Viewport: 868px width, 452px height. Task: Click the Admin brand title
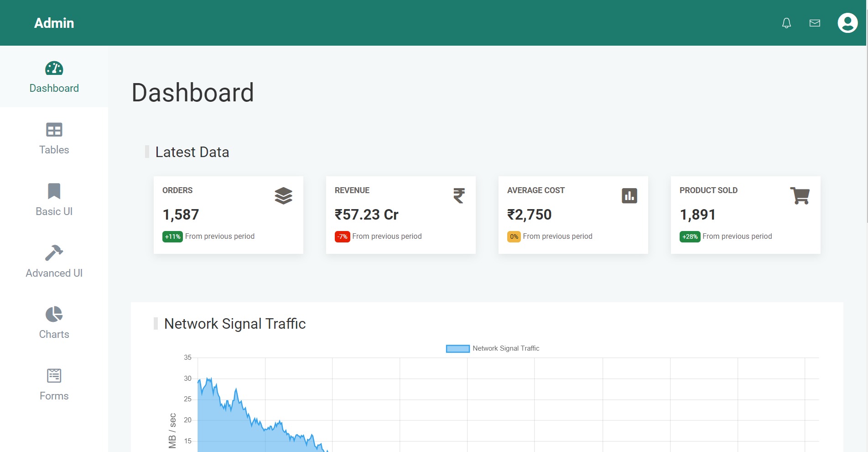(x=54, y=23)
